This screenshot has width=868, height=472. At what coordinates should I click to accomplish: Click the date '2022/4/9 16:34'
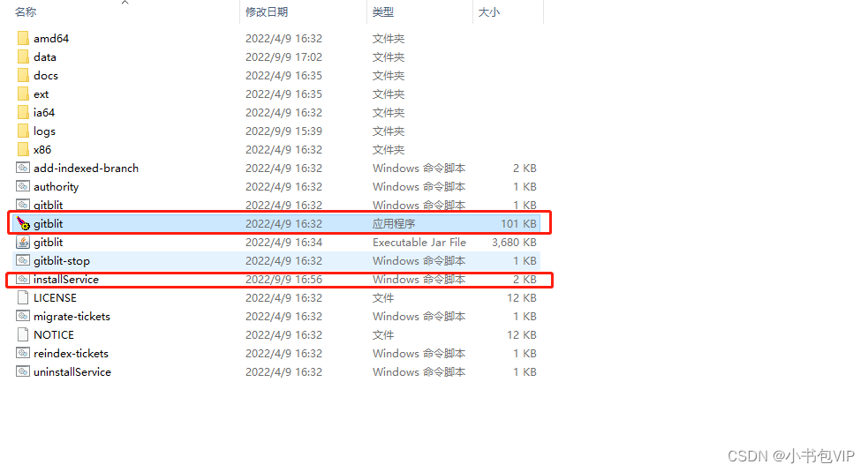click(283, 242)
